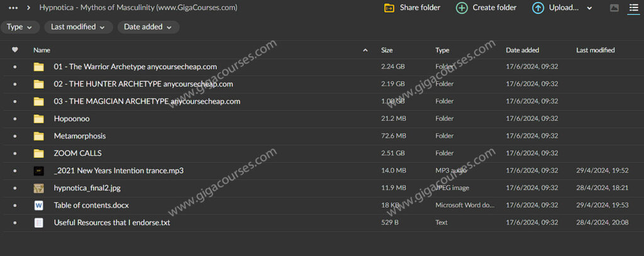Toggle favourite dot for Hopoonoo folder

[15, 118]
